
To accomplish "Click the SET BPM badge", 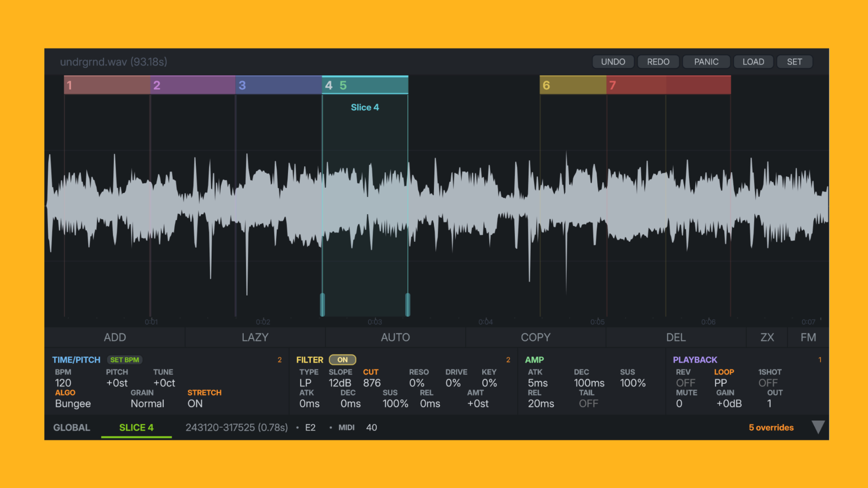I will (125, 360).
